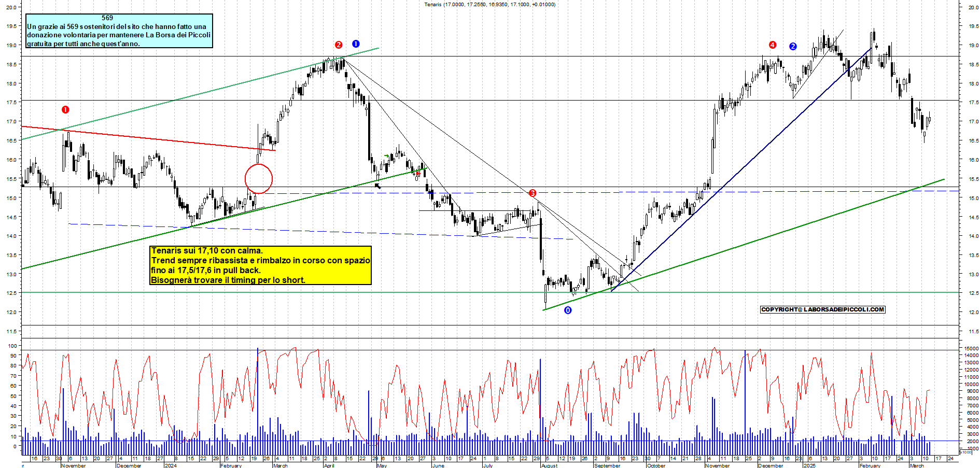Click 'Bisognerà trovare il timing per lo short.' line
The width and height of the screenshot is (980, 468).
pos(228,280)
